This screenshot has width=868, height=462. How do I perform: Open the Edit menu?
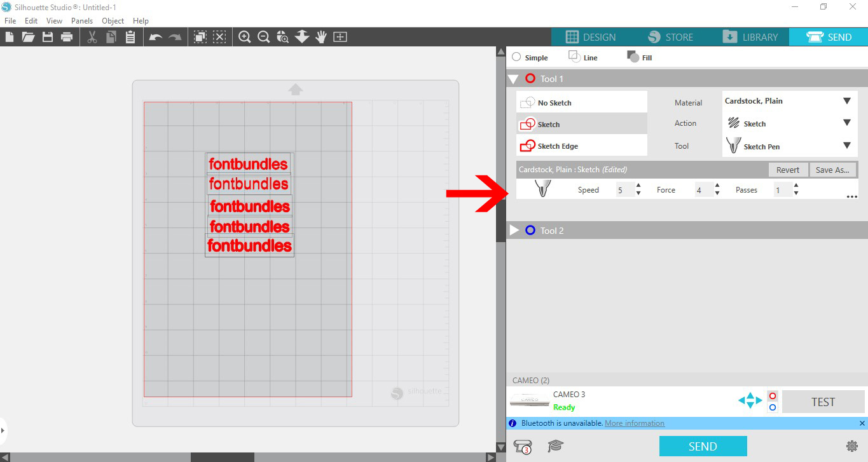click(x=31, y=20)
